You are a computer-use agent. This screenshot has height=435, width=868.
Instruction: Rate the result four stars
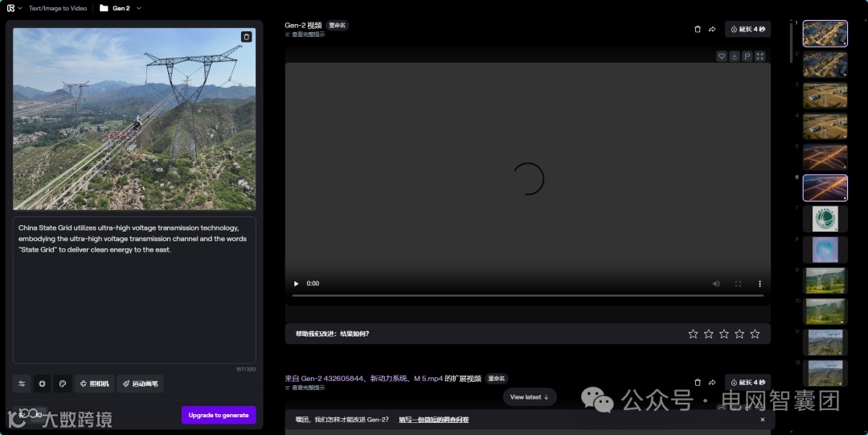[x=739, y=334]
